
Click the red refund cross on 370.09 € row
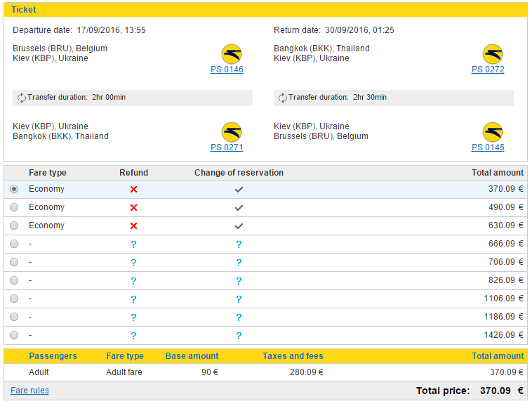pos(133,190)
